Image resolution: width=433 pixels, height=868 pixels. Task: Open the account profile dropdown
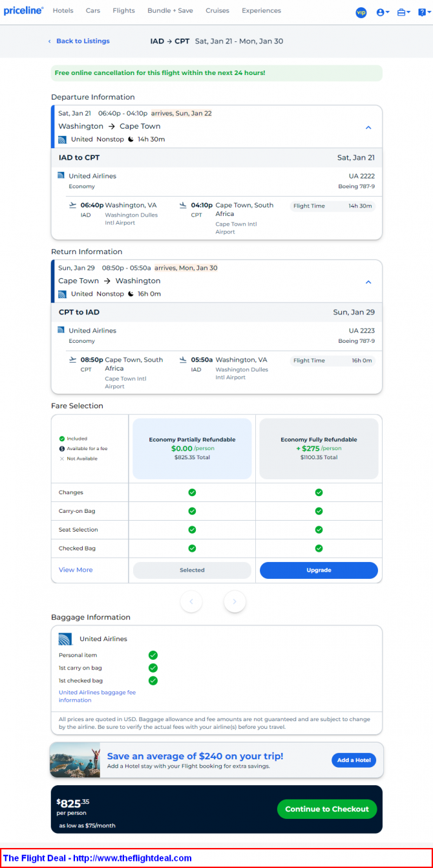point(383,12)
